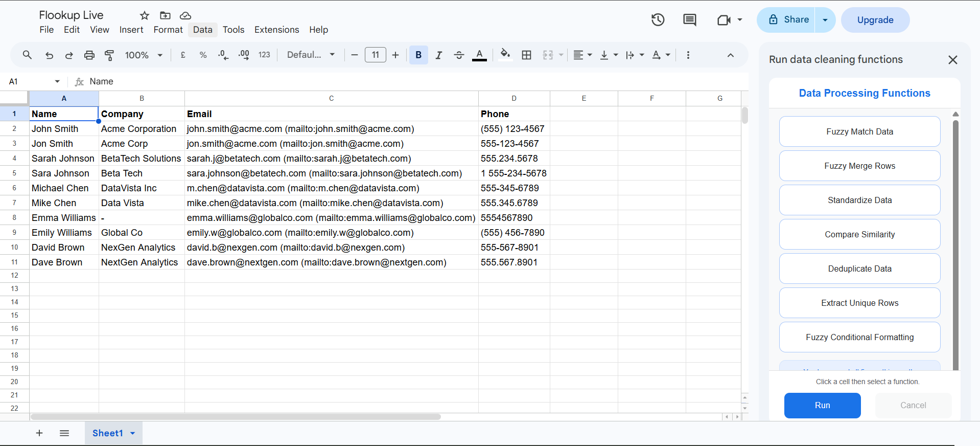Select the Fuzzy Merge Rows function
Viewport: 980px width, 446px height.
[860, 166]
